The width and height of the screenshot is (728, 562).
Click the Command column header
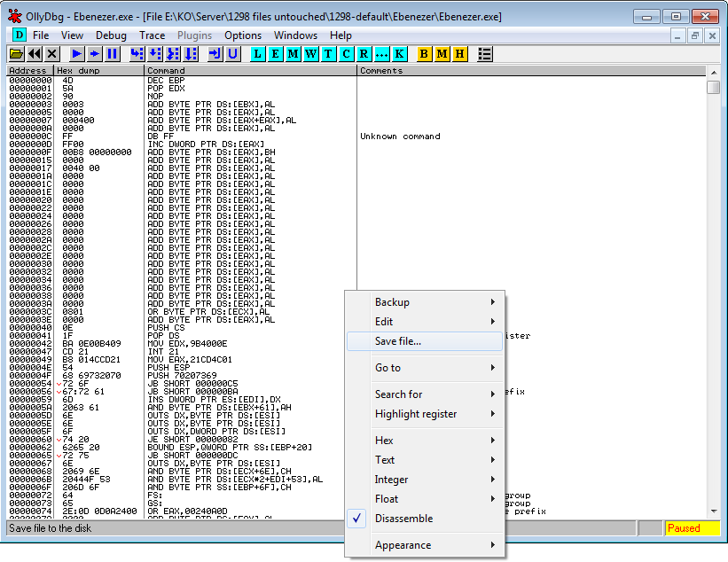click(x=251, y=71)
